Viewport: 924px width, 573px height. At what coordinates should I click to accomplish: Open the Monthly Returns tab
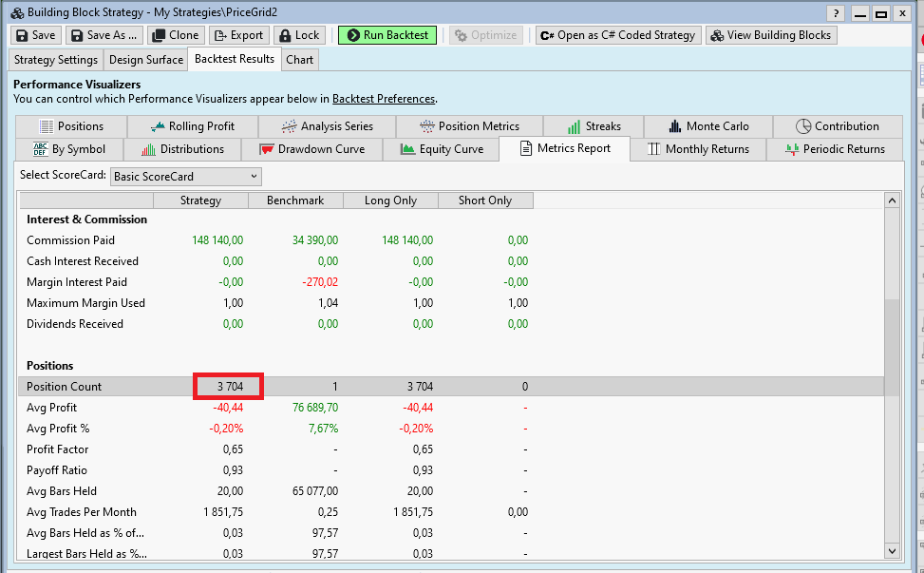point(698,149)
